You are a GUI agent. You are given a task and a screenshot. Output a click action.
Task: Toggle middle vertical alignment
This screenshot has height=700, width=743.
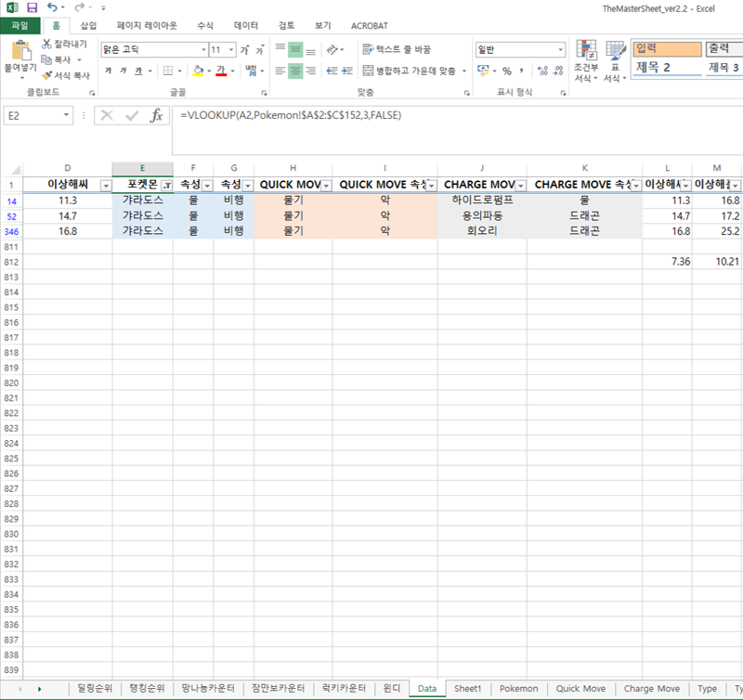click(295, 49)
